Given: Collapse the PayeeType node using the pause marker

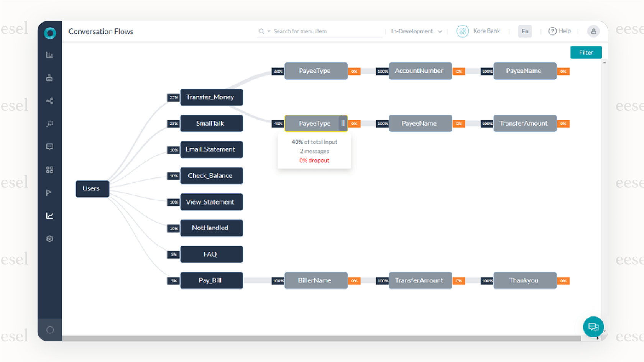Looking at the screenshot, I should pos(342,123).
